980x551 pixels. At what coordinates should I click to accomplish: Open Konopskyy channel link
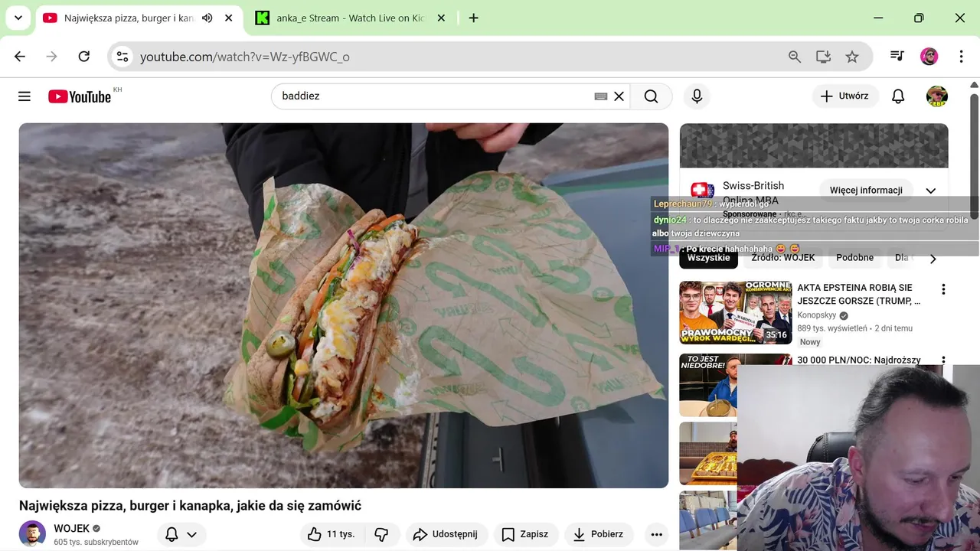[x=817, y=315]
